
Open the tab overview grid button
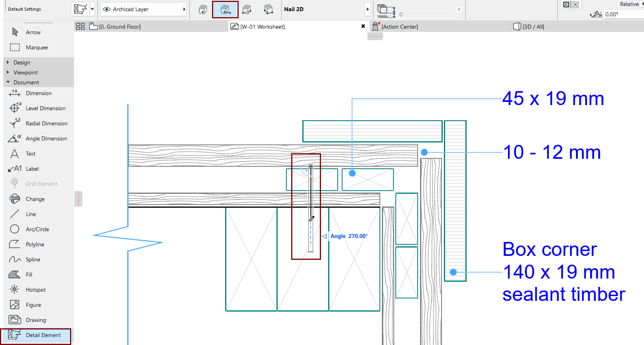click(80, 26)
